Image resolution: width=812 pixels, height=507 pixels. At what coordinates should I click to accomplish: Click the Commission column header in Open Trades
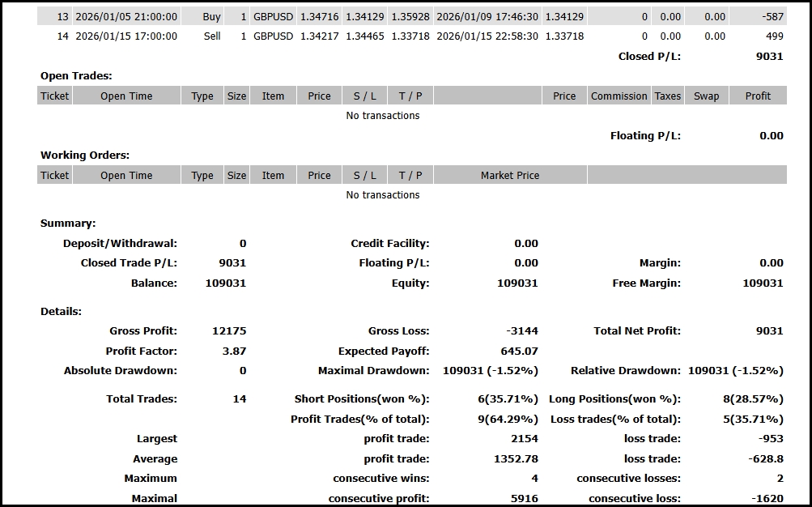tap(619, 96)
